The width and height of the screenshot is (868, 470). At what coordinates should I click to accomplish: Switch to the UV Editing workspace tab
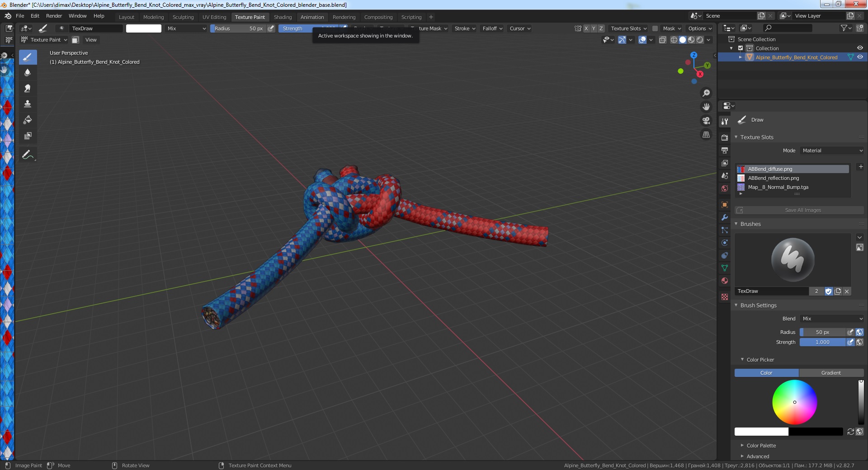coord(214,17)
